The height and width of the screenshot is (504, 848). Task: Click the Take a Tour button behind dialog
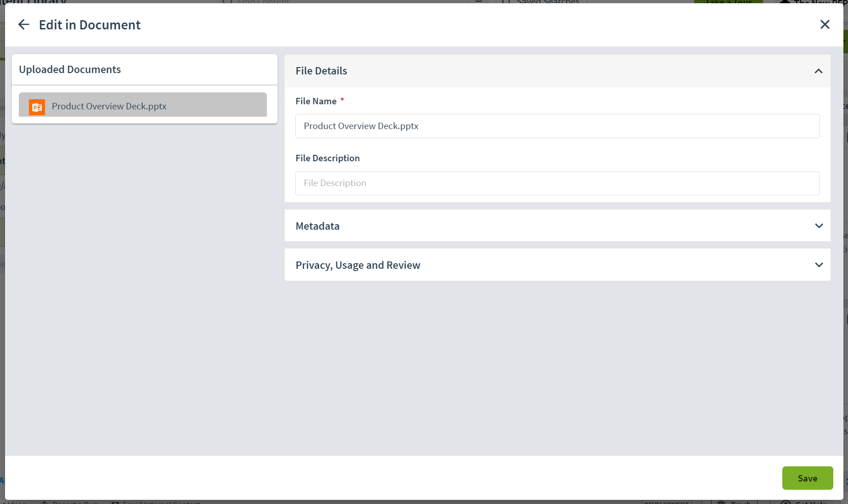[728, 2]
